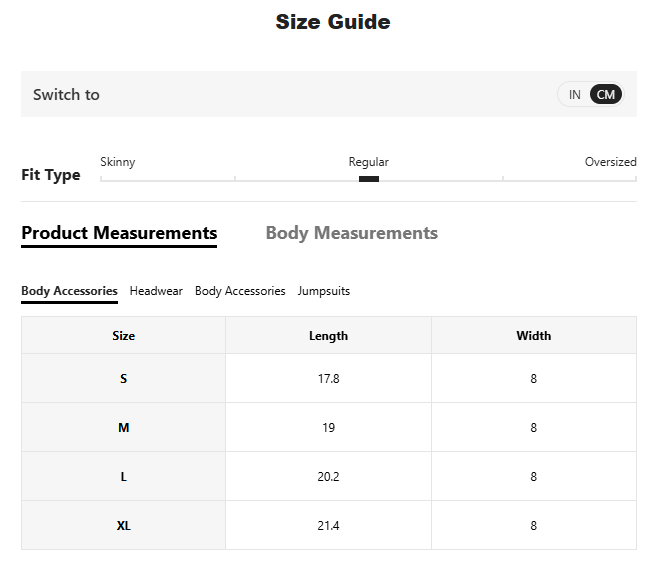This screenshot has height=564, width=656.
Task: Open the Body Accessories tab after Headwear
Action: click(240, 291)
